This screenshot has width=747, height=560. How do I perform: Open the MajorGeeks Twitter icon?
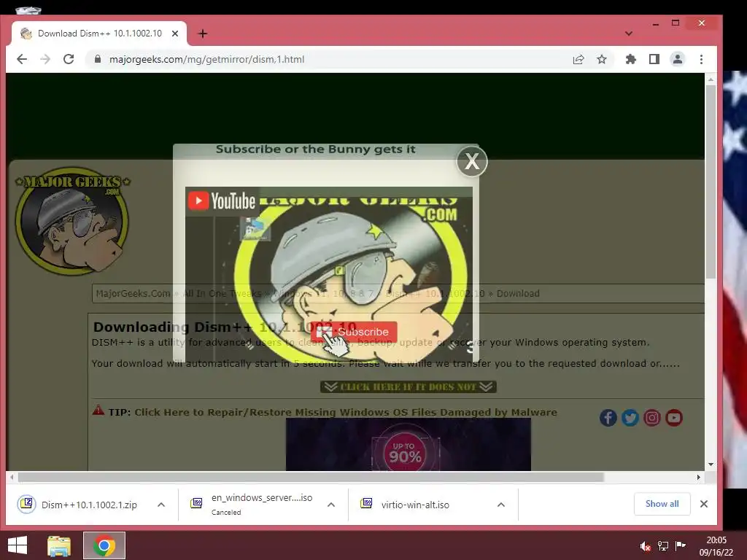[x=630, y=418]
